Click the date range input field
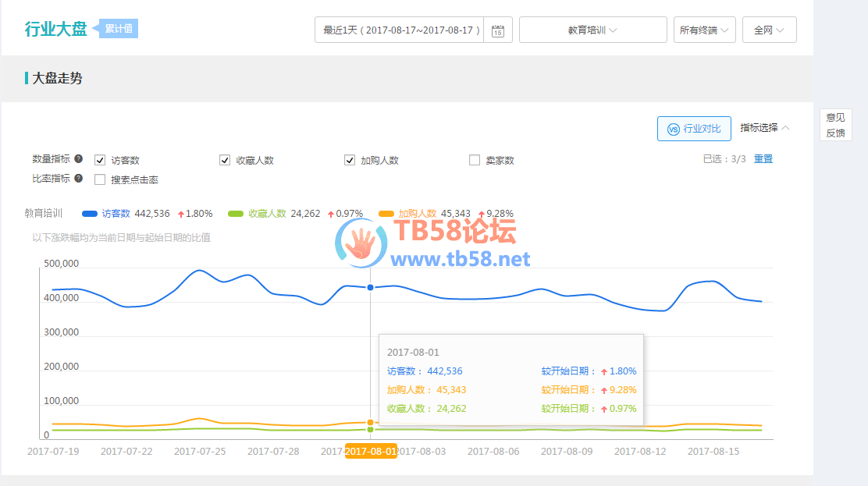This screenshot has width=868, height=486. (399, 30)
